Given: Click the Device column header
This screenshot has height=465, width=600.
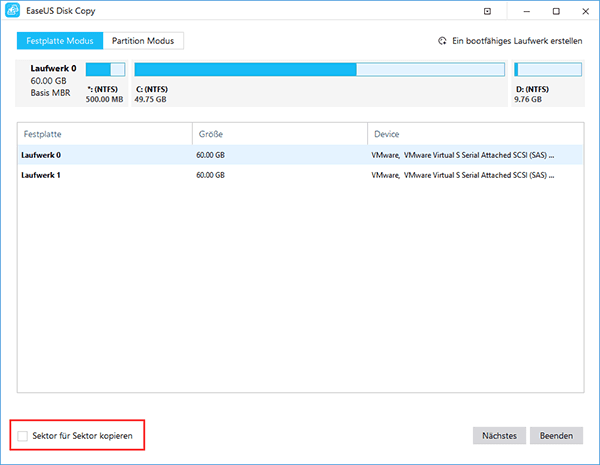Looking at the screenshot, I should 476,134.
